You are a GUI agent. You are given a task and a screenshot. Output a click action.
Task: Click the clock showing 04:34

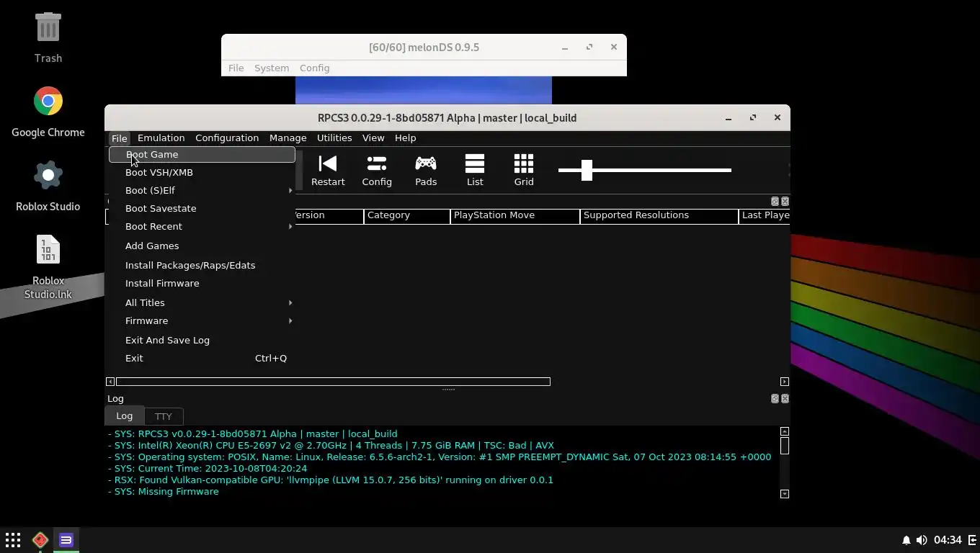coord(948,540)
